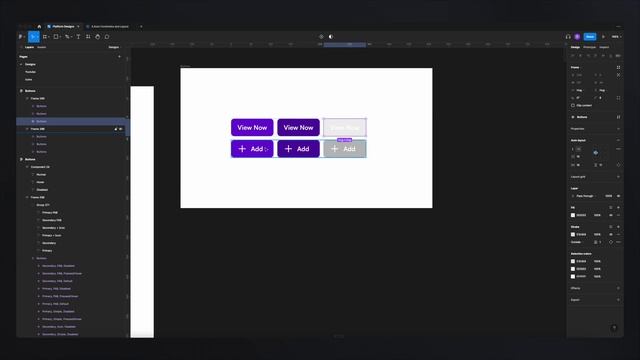Select the Move tool
This screenshot has width=640, height=360.
coord(33,37)
